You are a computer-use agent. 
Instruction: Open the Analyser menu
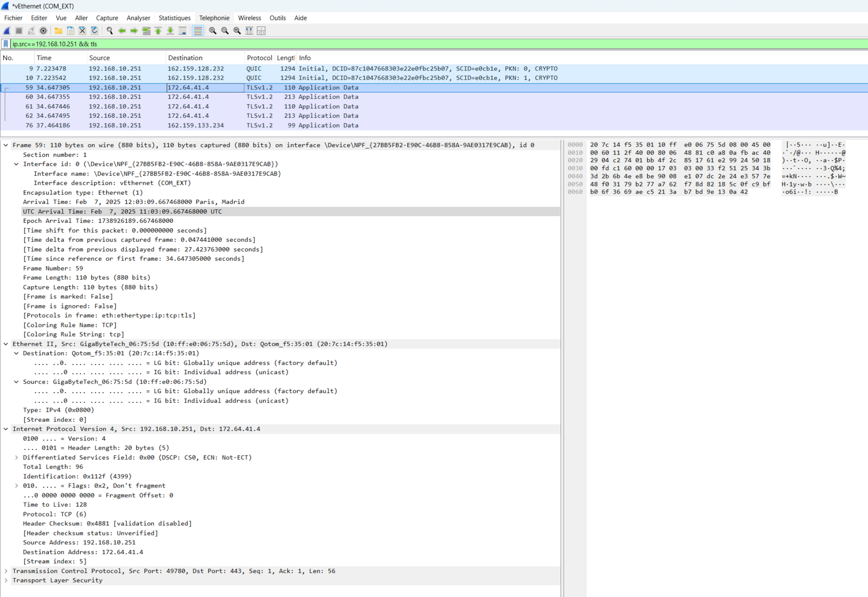[x=138, y=18]
